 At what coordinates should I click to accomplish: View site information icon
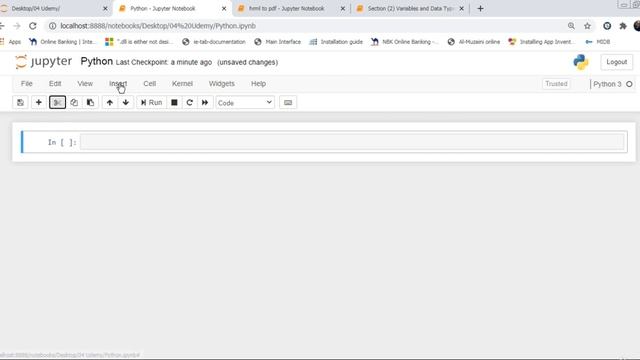tap(52, 26)
